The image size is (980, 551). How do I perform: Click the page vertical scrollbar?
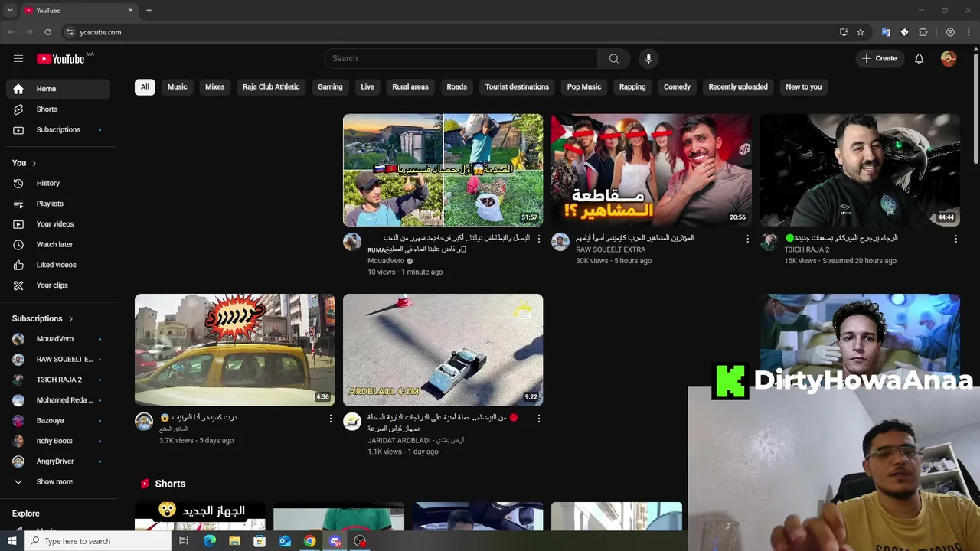[x=975, y=107]
